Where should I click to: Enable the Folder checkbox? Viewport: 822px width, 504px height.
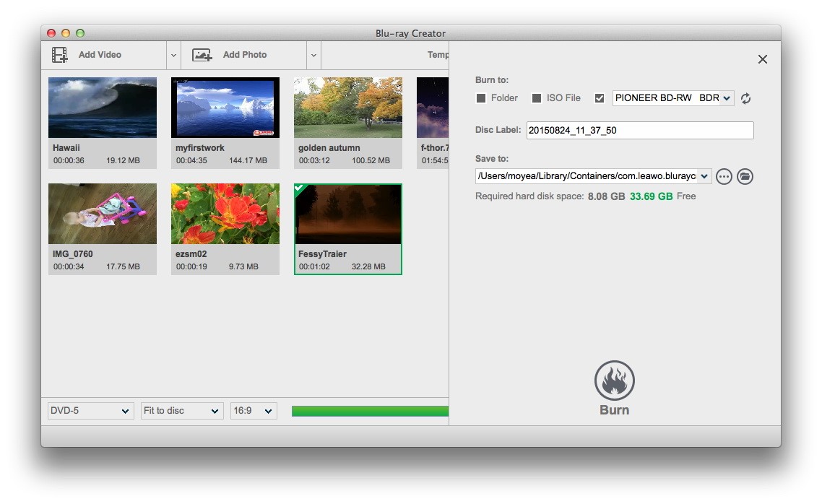[x=481, y=98]
